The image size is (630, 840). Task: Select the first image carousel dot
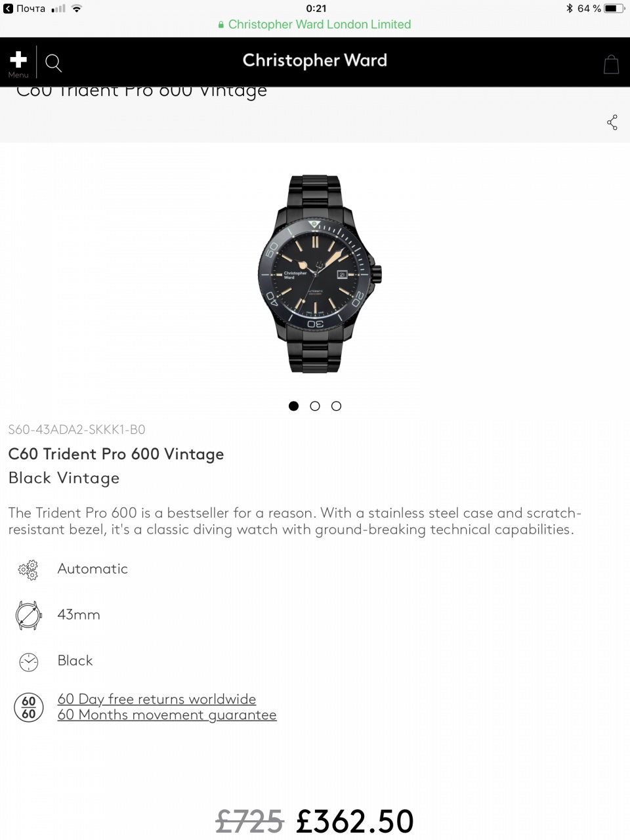point(293,406)
